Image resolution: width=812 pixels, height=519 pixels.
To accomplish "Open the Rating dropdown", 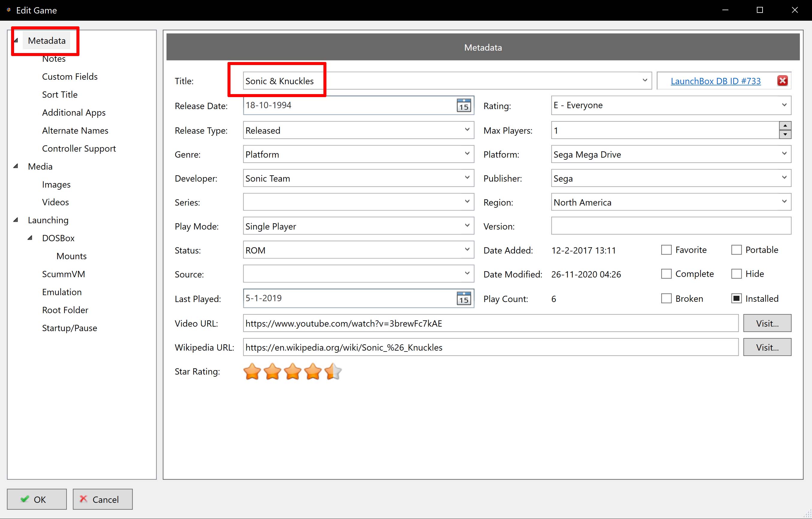I will coord(784,105).
